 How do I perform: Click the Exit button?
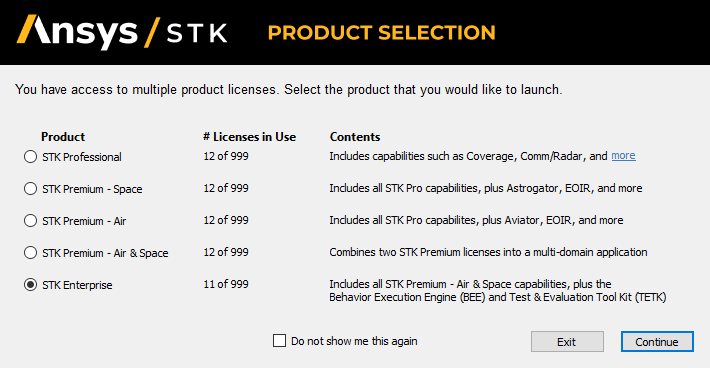click(567, 342)
